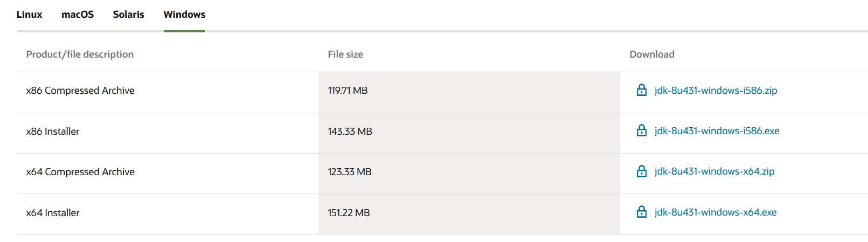Switch to the Linux tab

[29, 15]
